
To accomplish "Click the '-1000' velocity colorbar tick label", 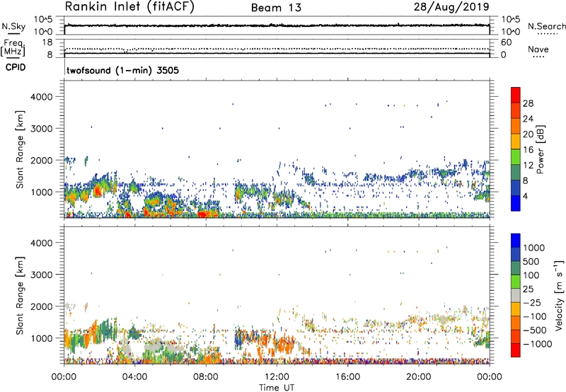I will 537,344.
